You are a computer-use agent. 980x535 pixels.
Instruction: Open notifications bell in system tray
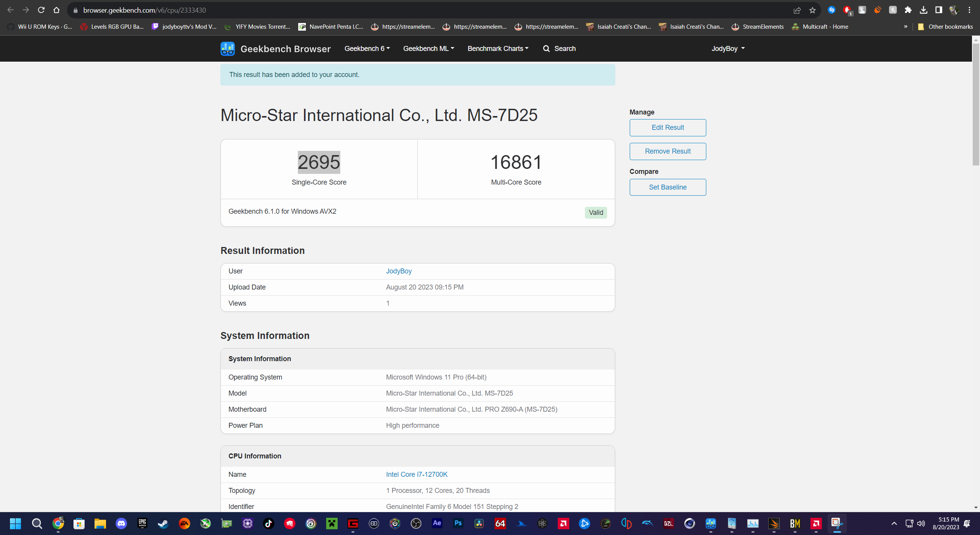click(967, 523)
